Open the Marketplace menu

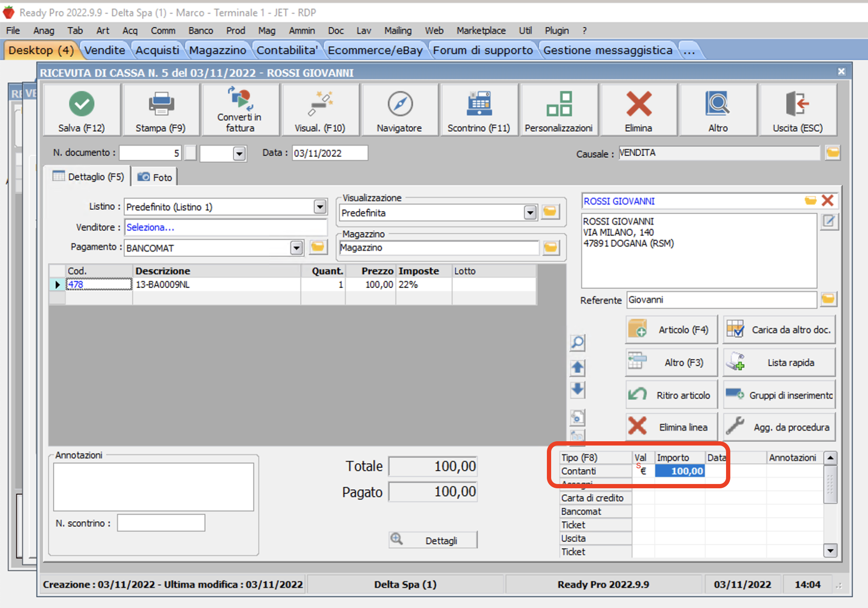481,31
